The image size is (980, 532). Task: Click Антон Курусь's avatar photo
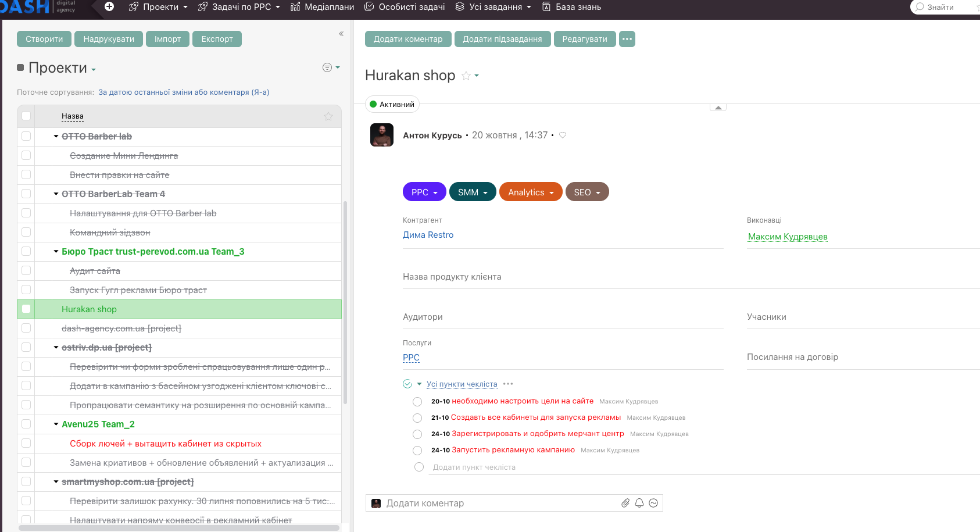382,135
